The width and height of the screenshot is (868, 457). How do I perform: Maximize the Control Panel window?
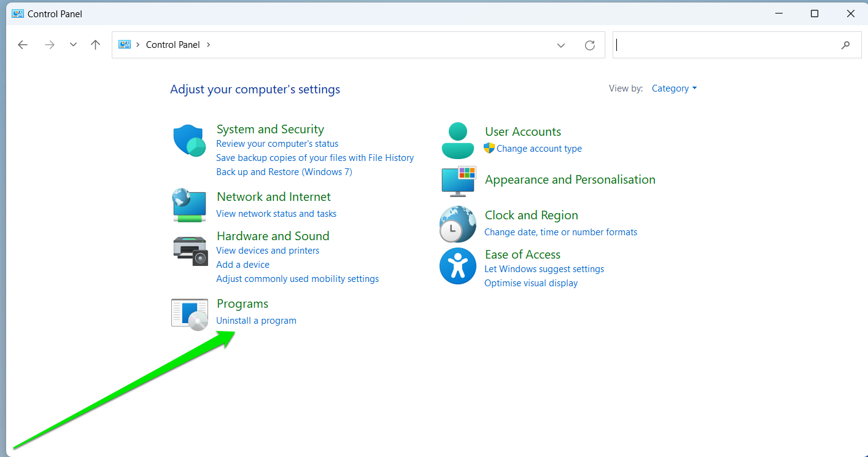(x=814, y=14)
